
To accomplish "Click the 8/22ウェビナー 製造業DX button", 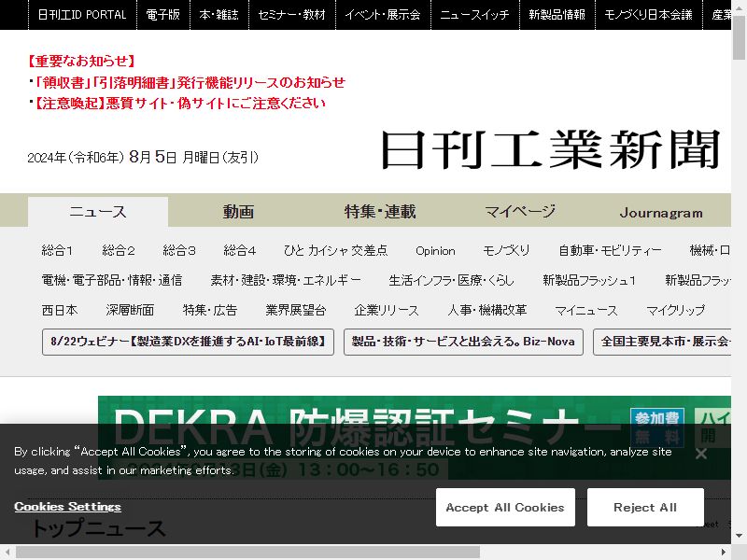I will [x=188, y=342].
